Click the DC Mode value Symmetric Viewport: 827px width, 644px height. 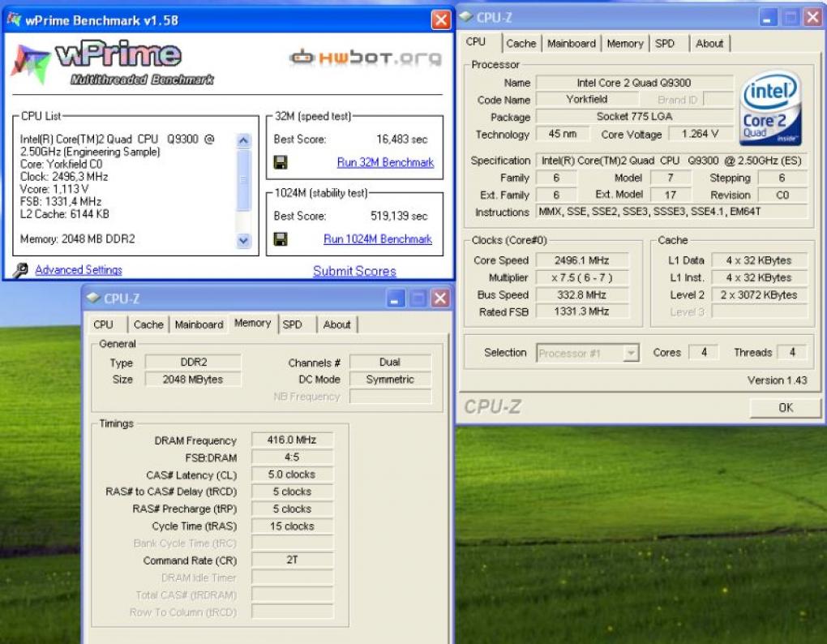coord(390,380)
